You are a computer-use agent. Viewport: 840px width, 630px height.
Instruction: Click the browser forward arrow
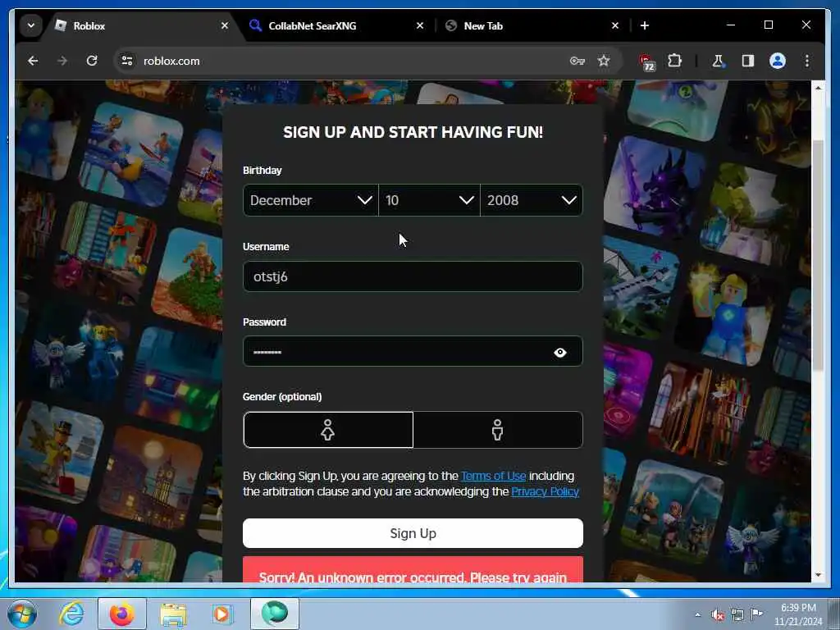click(x=62, y=61)
